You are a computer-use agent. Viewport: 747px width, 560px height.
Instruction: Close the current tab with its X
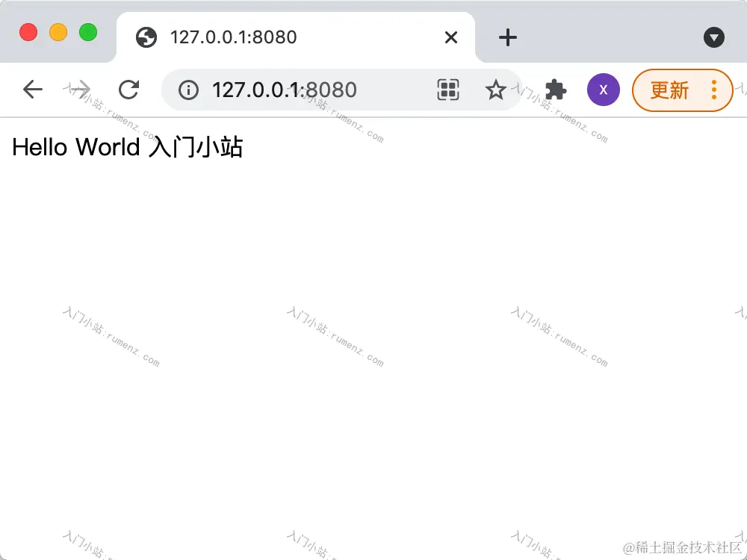450,37
